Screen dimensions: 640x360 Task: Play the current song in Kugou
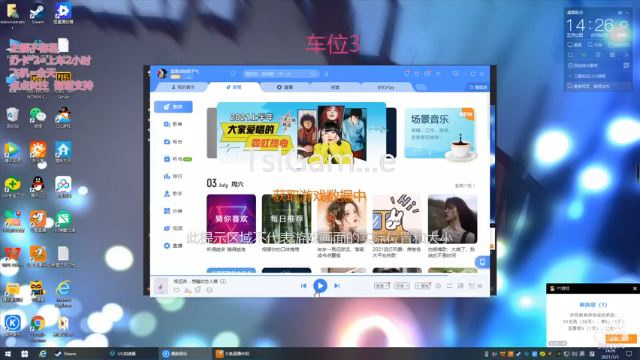(x=320, y=286)
